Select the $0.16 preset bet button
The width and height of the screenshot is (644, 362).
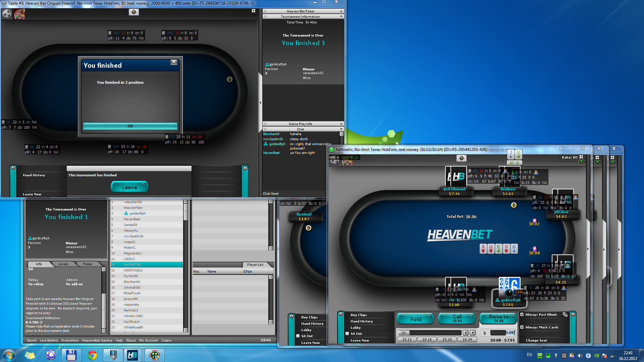[427, 340]
